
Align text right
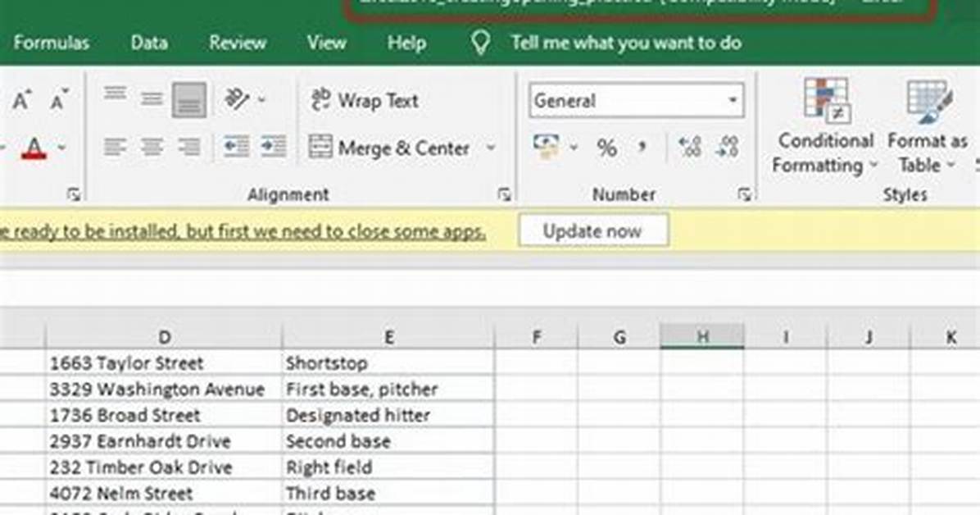188,147
